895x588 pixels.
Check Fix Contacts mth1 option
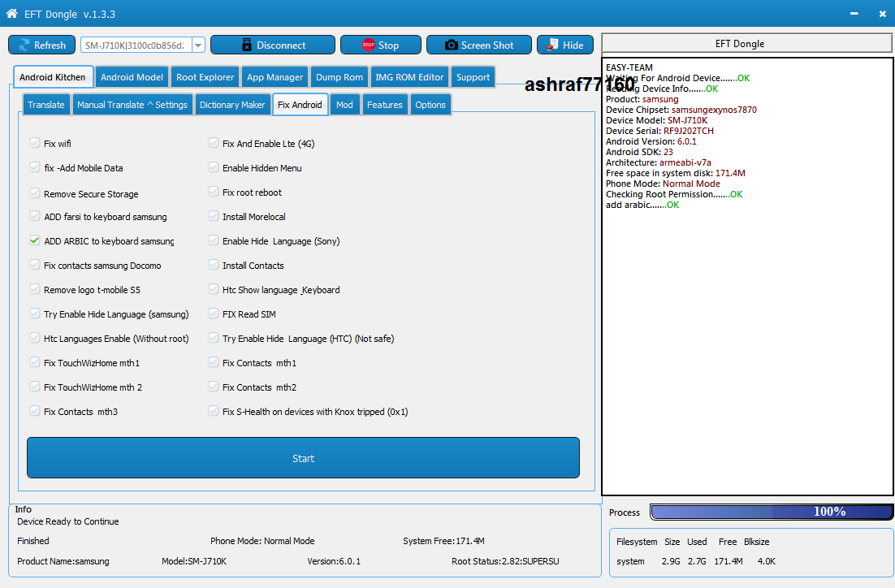214,362
